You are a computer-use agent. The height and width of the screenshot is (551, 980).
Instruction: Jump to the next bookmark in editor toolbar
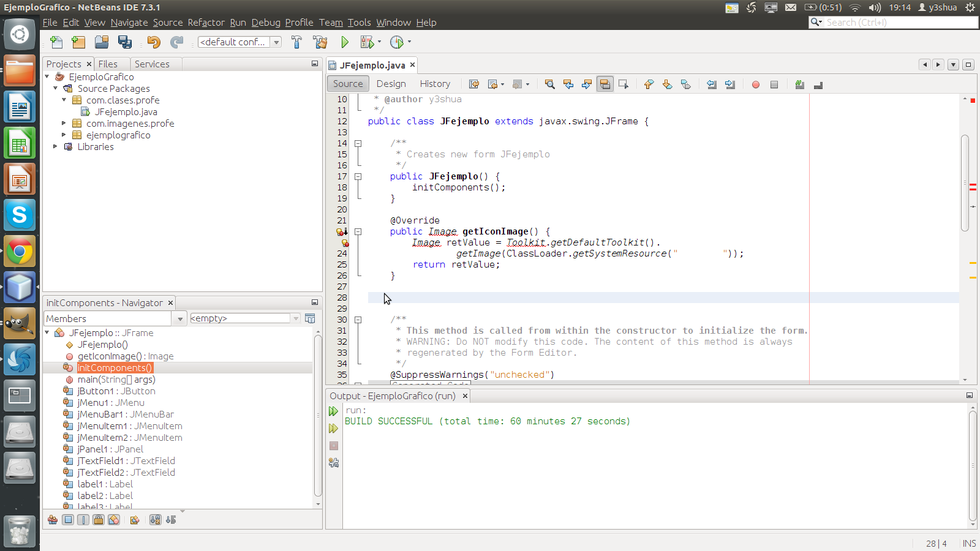tap(668, 84)
